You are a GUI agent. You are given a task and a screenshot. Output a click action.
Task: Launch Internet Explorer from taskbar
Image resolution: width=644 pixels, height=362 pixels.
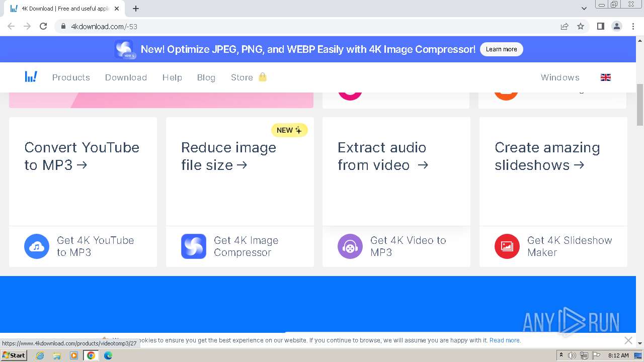(40, 355)
